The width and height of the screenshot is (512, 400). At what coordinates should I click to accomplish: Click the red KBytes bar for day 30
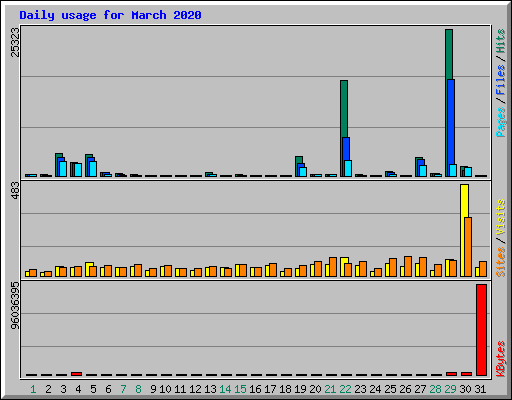(466, 374)
